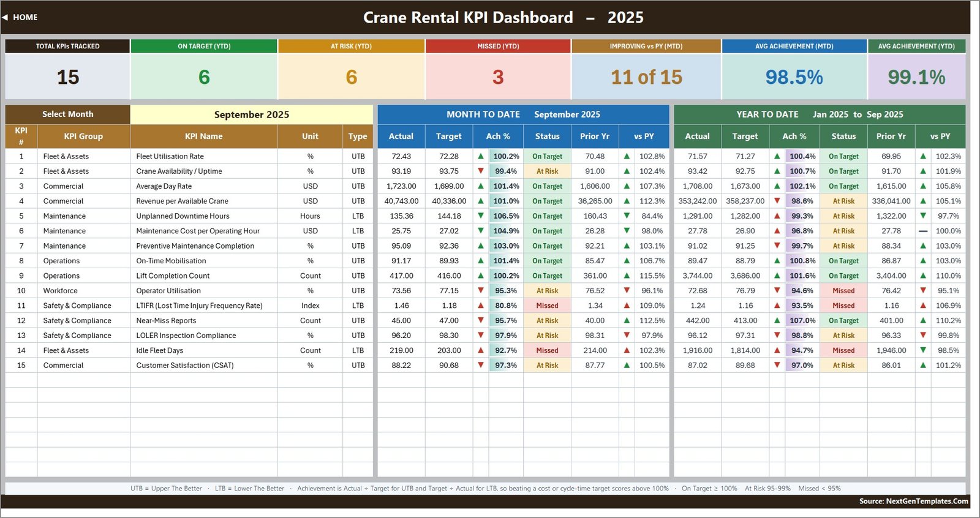Select 'Fleet Utilisation Rate' KPI name cell
Image resolution: width=980 pixels, height=518 pixels.
[204, 156]
